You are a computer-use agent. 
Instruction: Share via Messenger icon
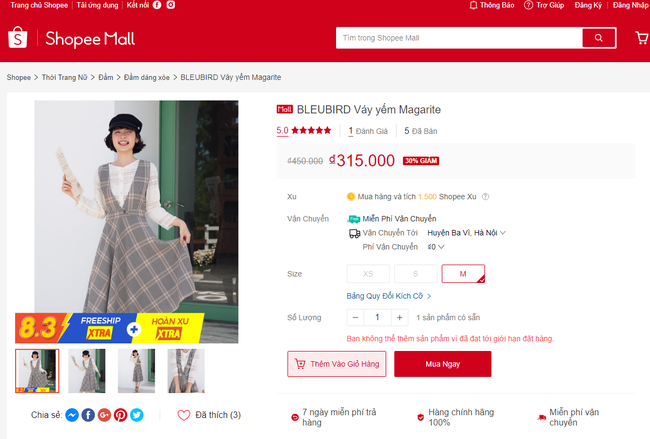click(72, 415)
